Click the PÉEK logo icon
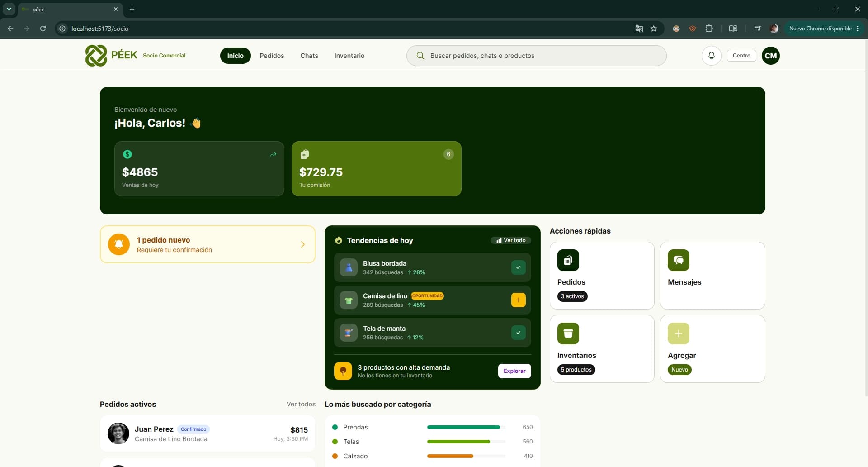Image resolution: width=868 pixels, height=467 pixels. (96, 56)
